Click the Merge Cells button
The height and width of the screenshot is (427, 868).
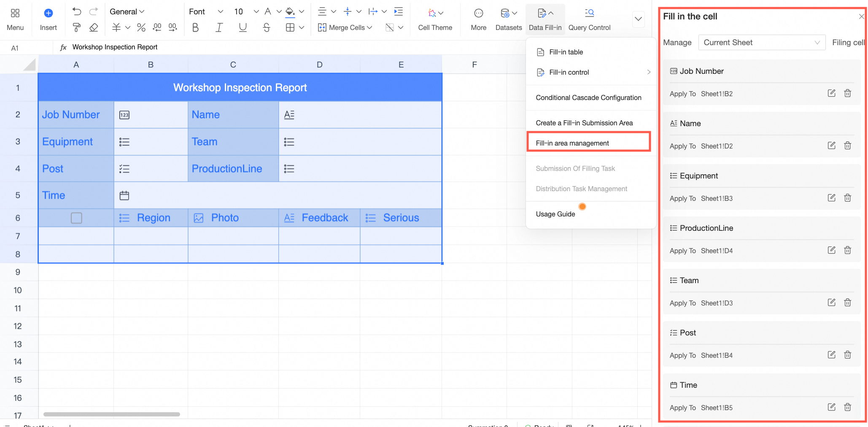click(345, 27)
